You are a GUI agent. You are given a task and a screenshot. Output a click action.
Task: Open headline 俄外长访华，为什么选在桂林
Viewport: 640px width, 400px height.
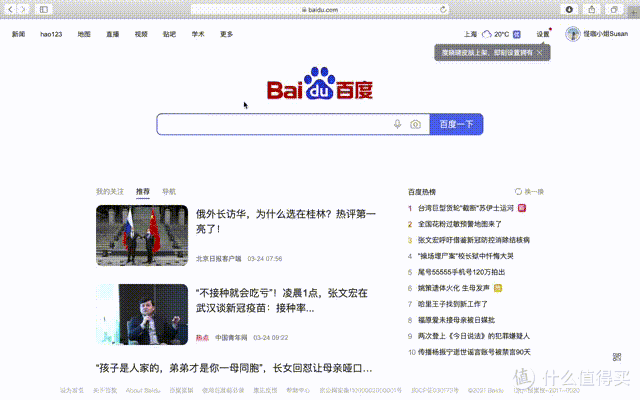[x=286, y=221]
